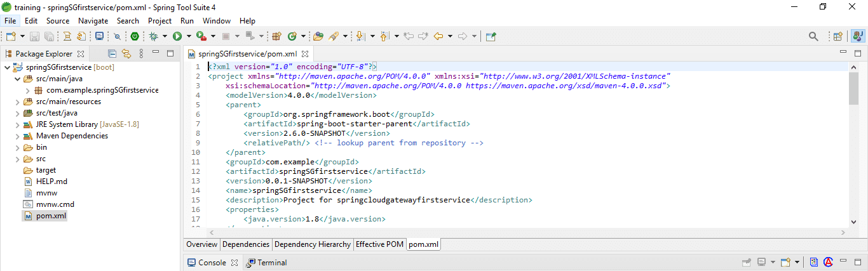The width and height of the screenshot is (868, 271).
Task: Open the Back history dropdown arrow
Action: (x=449, y=37)
